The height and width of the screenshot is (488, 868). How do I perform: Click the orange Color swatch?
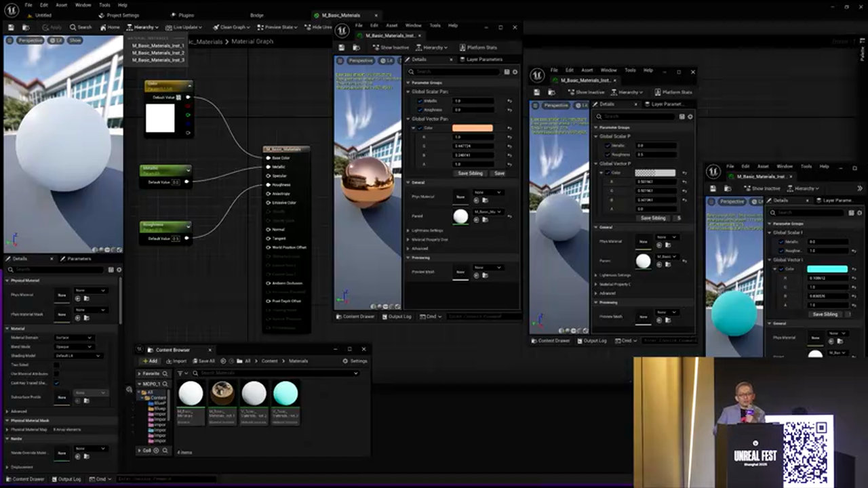473,128
